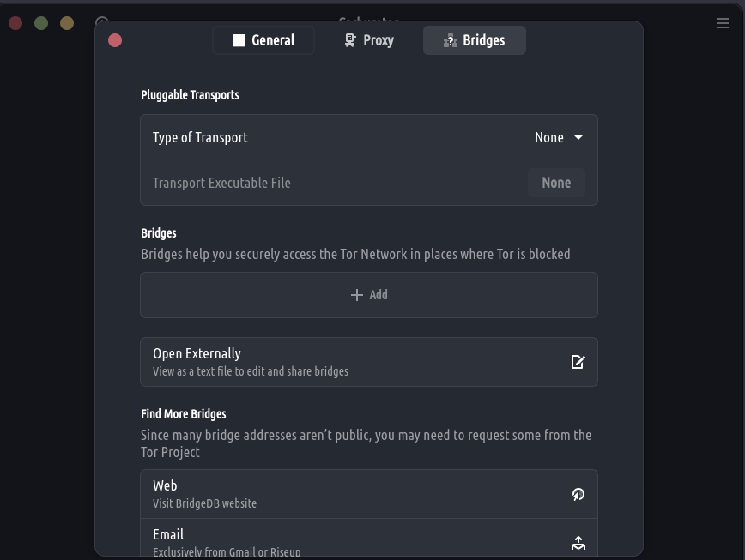Follow the Visit BridgeDB website entry

tap(204, 503)
